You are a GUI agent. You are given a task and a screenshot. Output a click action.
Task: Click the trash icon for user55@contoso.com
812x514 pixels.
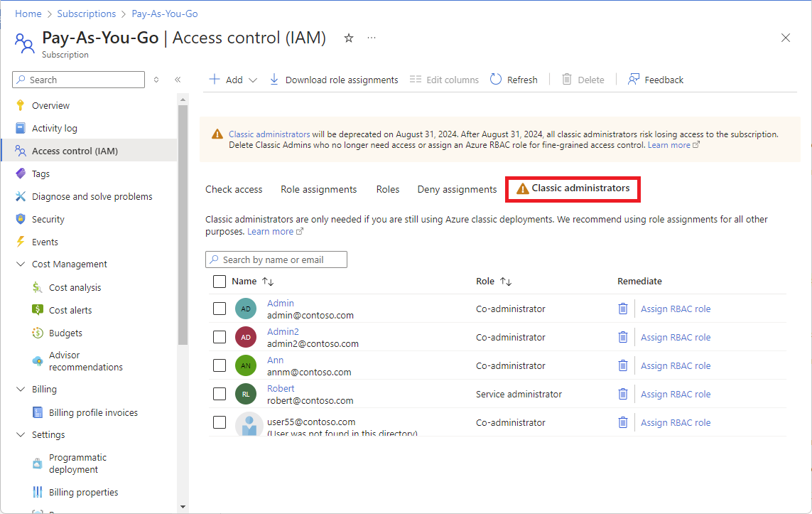(623, 423)
